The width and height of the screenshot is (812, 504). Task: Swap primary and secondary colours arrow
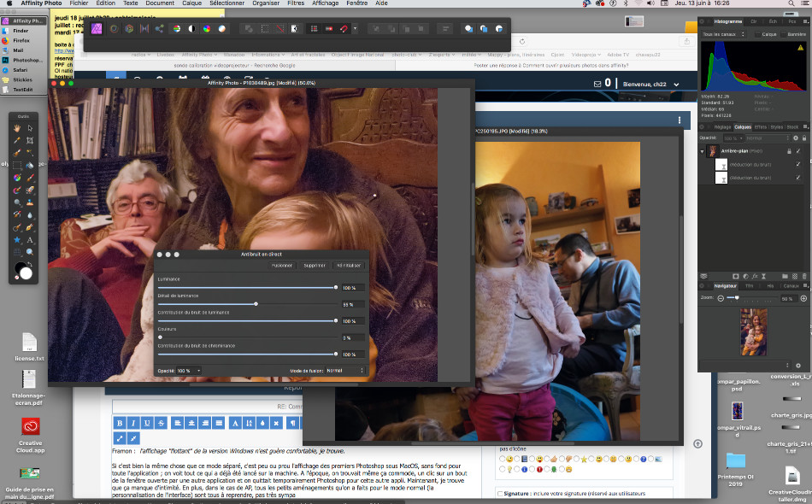30,265
